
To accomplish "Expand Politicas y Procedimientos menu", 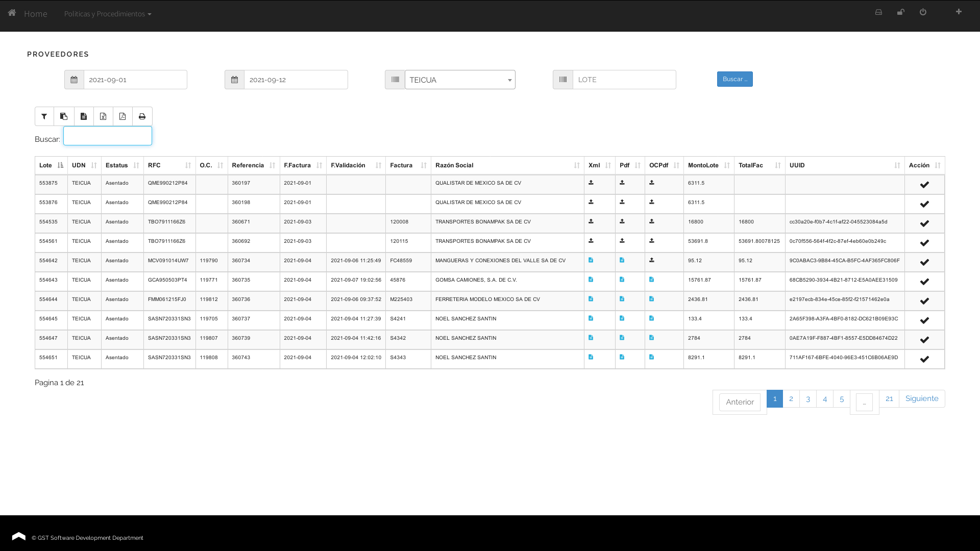I will point(108,14).
